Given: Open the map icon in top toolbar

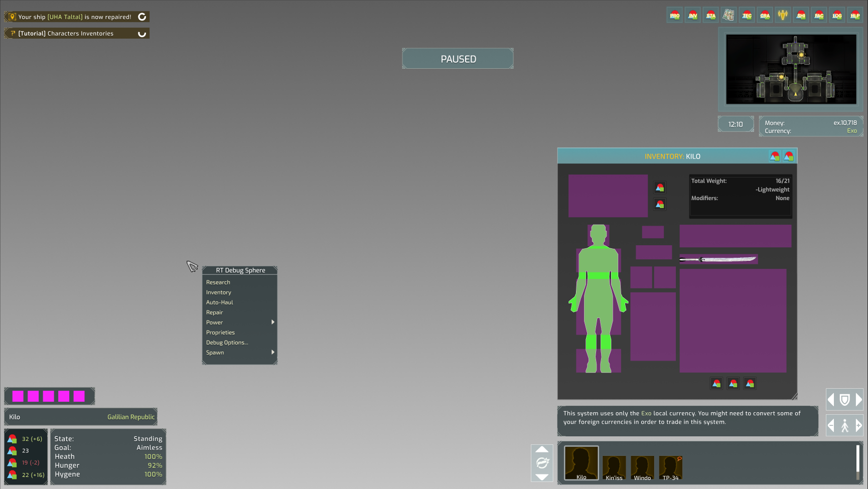Looking at the screenshot, I should click(x=729, y=15).
